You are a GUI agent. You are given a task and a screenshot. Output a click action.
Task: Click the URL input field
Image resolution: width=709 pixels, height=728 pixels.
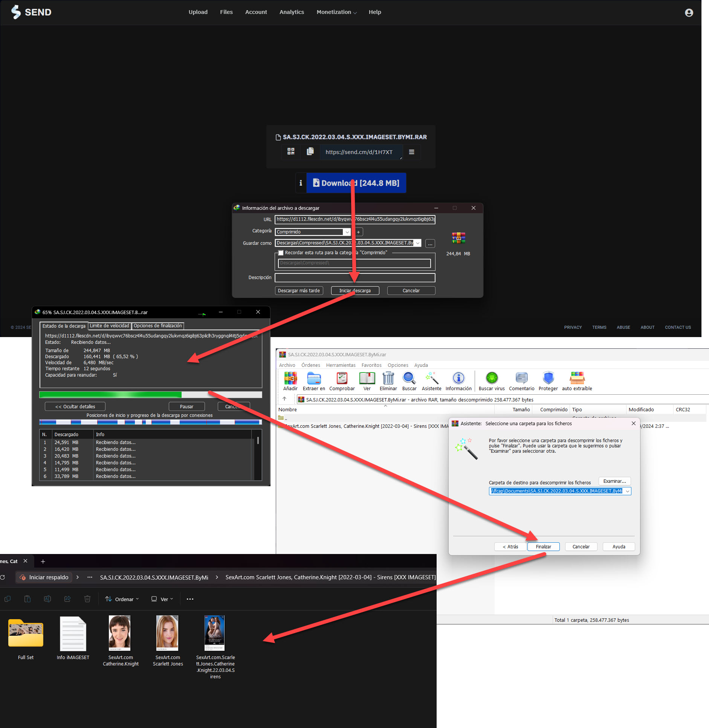pos(355,219)
